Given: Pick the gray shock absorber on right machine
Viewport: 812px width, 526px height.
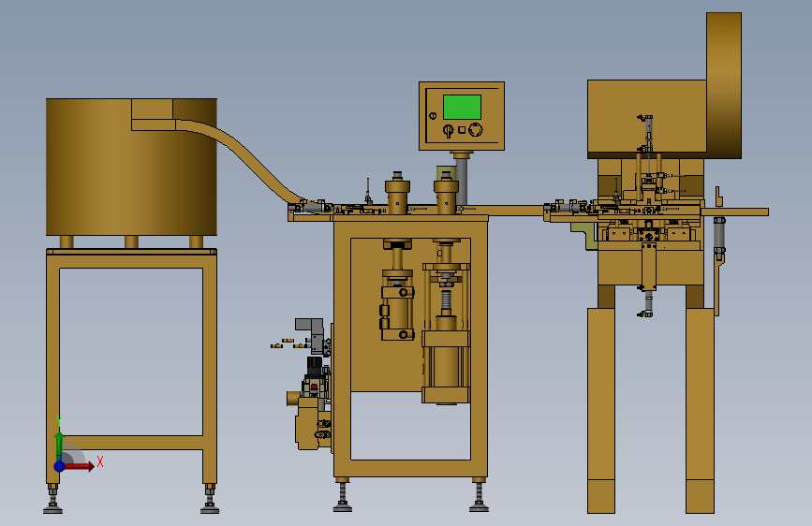Looking at the screenshot, I should pyautogui.click(x=719, y=238).
